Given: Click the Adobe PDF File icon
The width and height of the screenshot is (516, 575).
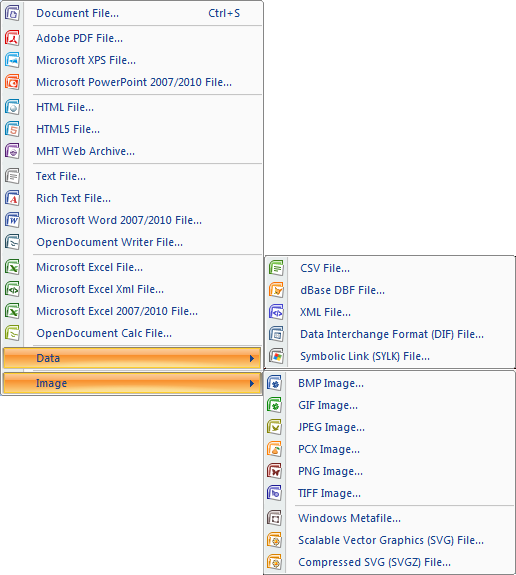Looking at the screenshot, I should click(x=12, y=38).
